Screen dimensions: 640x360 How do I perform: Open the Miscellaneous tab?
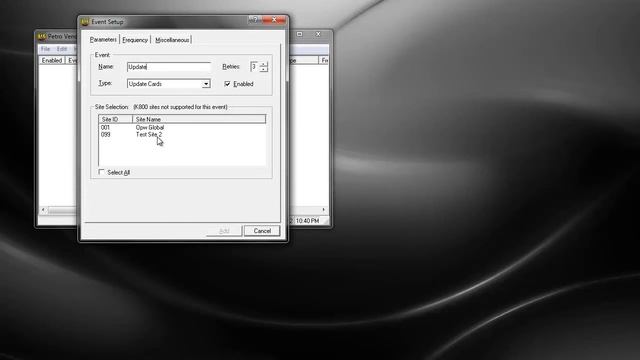click(172, 40)
